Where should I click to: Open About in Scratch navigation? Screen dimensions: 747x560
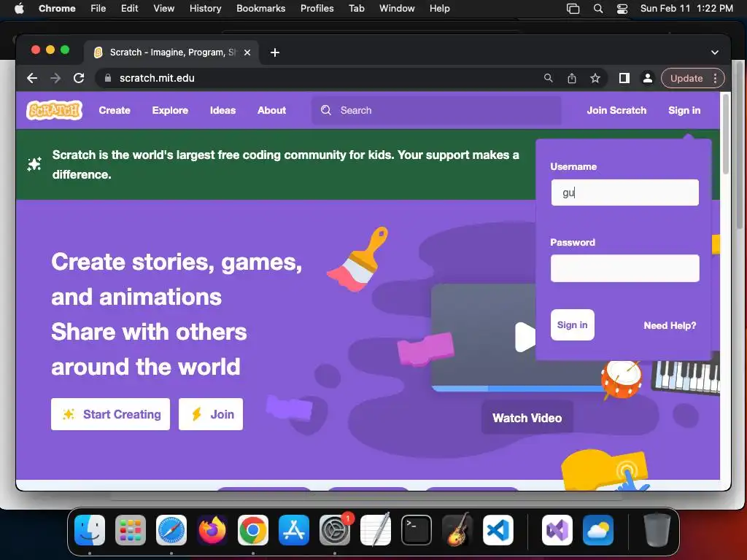click(271, 110)
